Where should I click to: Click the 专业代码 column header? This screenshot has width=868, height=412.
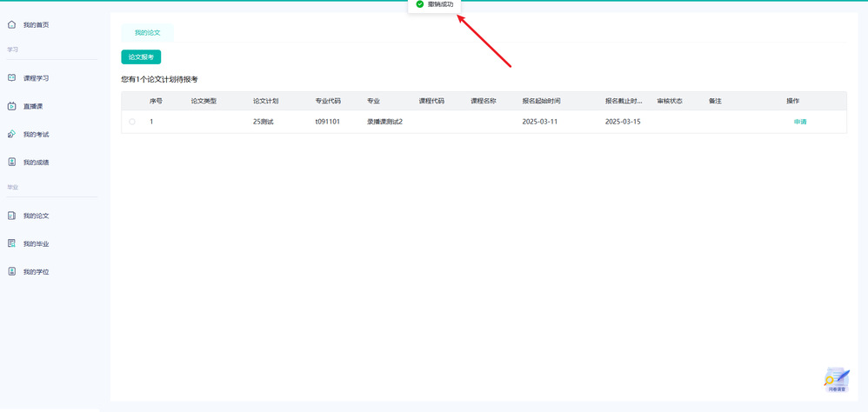328,101
